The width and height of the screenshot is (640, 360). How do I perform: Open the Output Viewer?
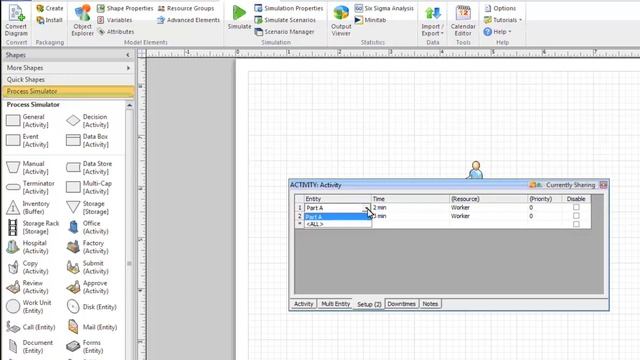point(341,20)
